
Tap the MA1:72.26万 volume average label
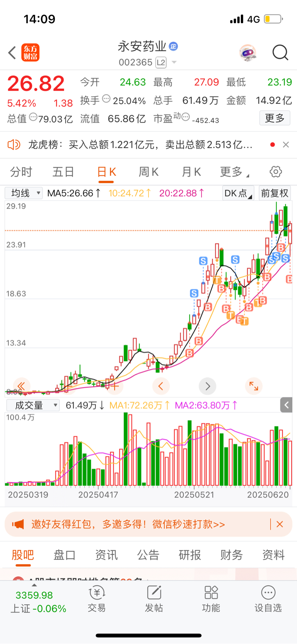pyautogui.click(x=140, y=405)
